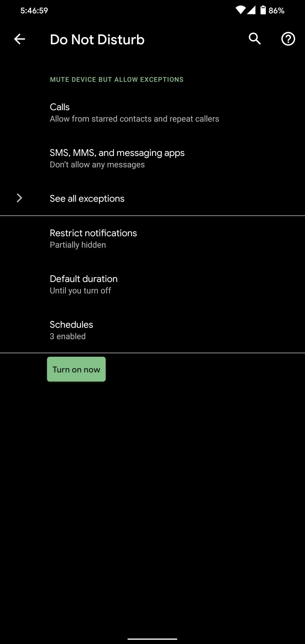Viewport: 305px width, 644px height.
Task: Open the help question mark icon
Action: click(x=288, y=39)
